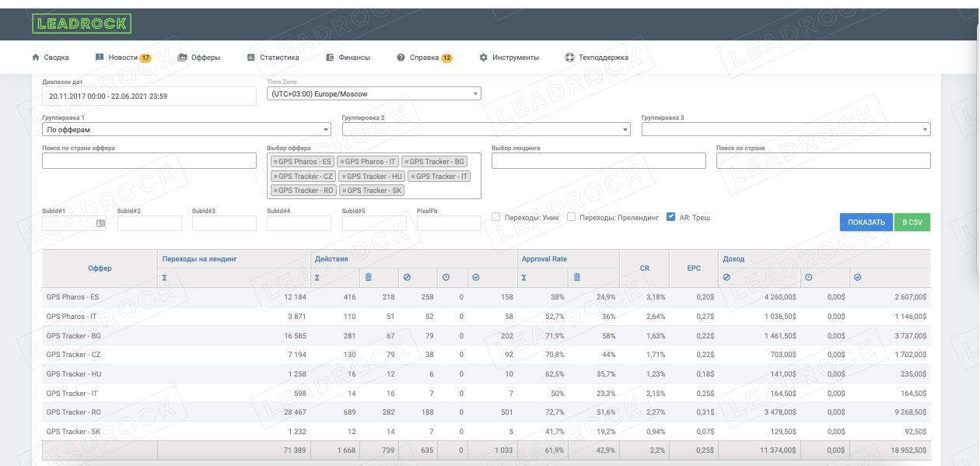This screenshot has width=980, height=466.
Task: Export report with В CSV button
Action: coord(912,222)
